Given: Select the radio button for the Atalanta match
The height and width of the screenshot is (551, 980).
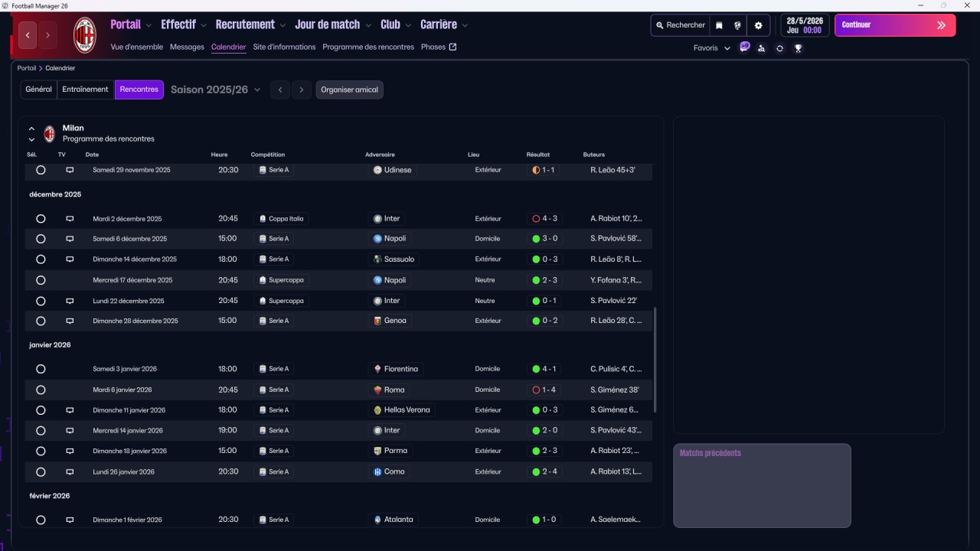Looking at the screenshot, I should pyautogui.click(x=41, y=520).
